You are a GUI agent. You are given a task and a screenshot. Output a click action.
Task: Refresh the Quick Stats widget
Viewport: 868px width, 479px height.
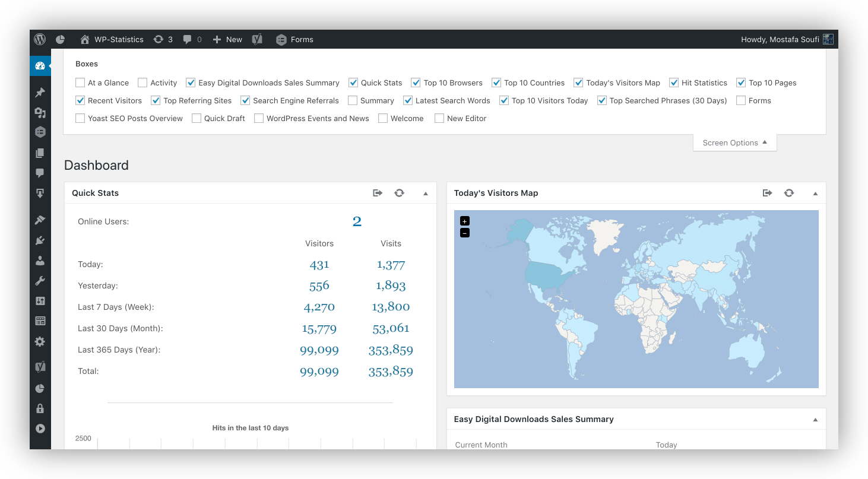click(x=399, y=193)
